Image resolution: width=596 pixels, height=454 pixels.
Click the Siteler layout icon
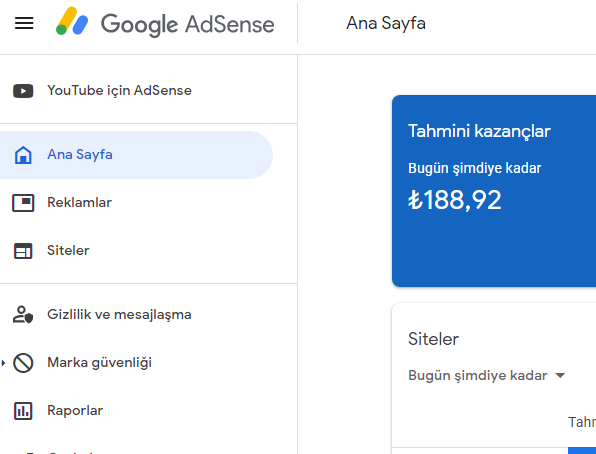coord(23,251)
